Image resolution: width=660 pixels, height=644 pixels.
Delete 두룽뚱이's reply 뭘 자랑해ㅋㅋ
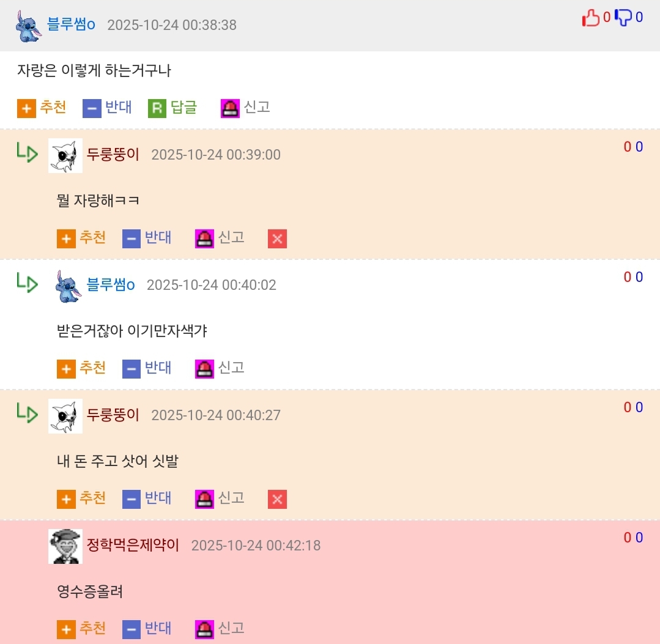[277, 239]
